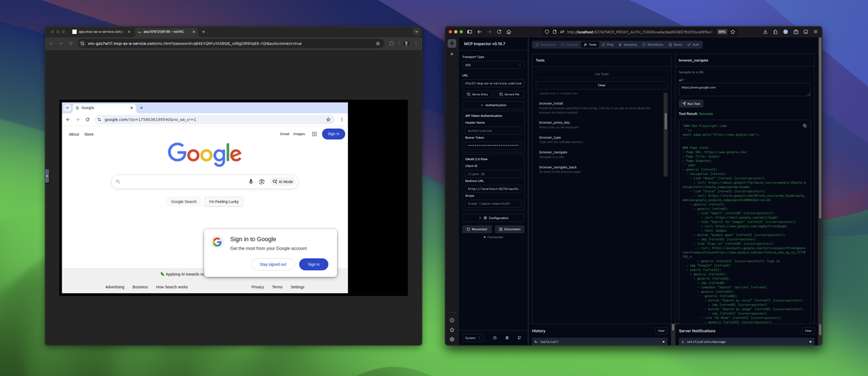Bookmark noVNC page in outer Chrome

[378, 43]
